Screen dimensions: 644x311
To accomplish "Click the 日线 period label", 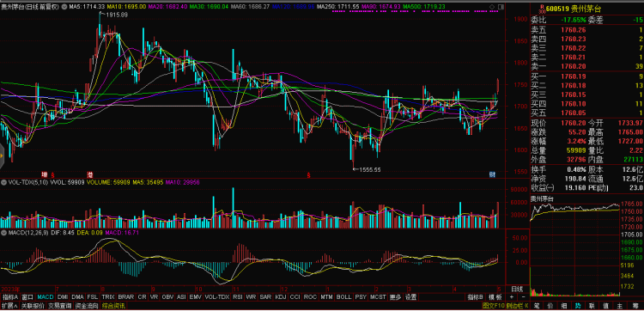I will click(517, 289).
